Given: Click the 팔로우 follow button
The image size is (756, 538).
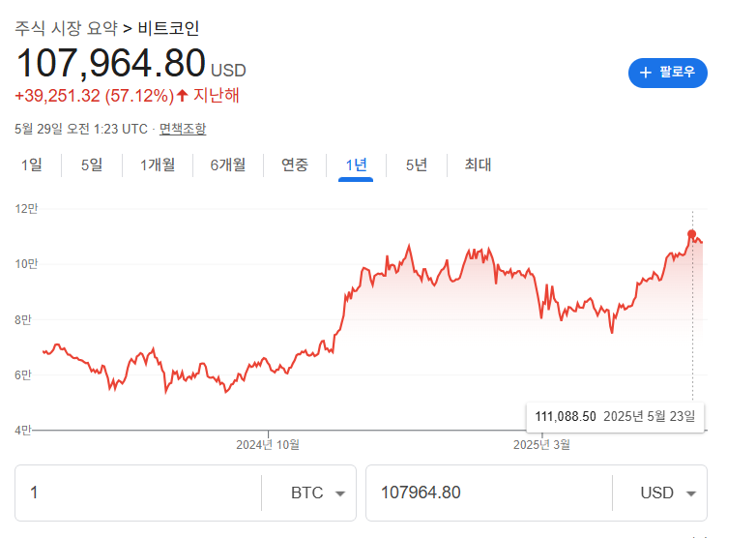Looking at the screenshot, I should tap(668, 73).
